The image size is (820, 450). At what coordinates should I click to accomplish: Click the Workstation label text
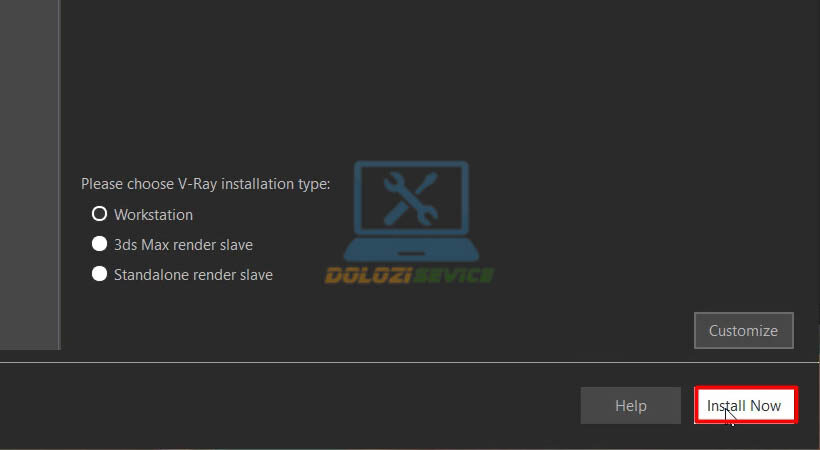coord(153,215)
